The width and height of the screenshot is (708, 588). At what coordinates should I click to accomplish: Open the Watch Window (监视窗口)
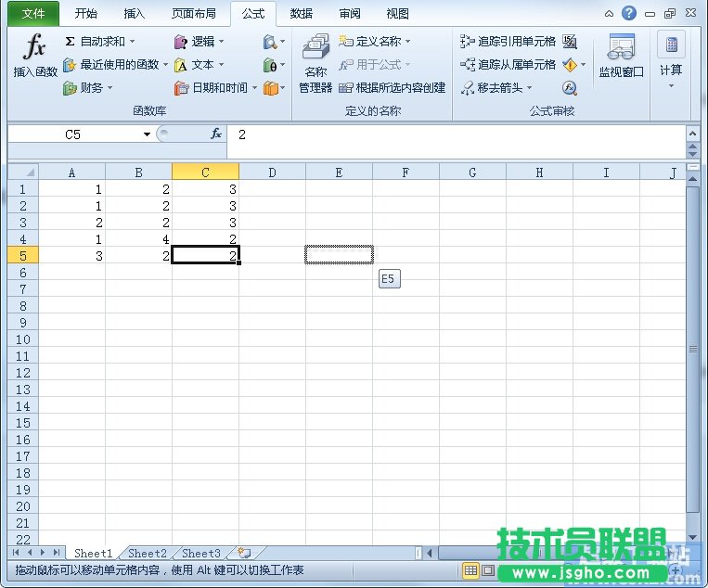pyautogui.click(x=621, y=57)
